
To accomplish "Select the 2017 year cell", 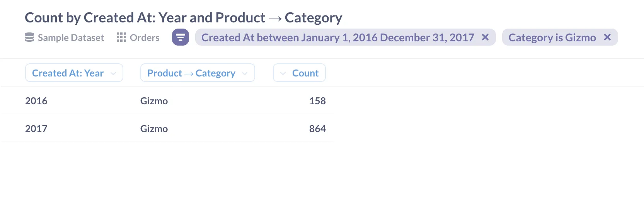I will pos(36,129).
